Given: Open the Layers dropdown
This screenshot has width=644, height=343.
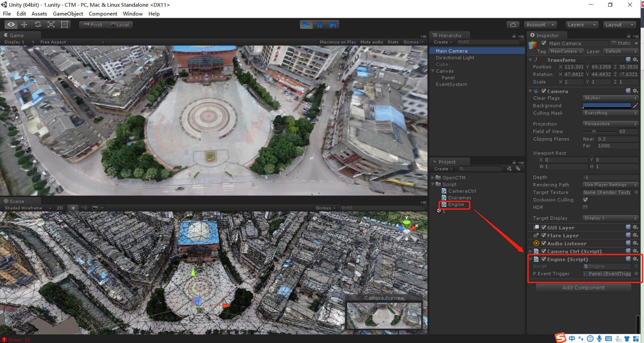Looking at the screenshot, I should click(x=582, y=25).
